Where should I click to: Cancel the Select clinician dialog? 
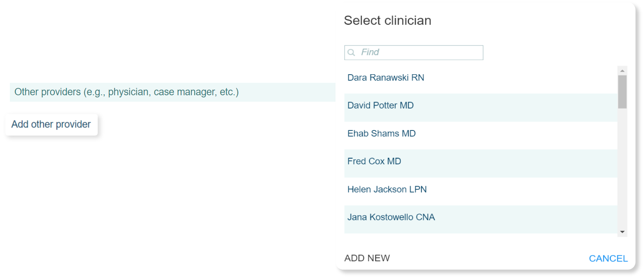tap(608, 258)
